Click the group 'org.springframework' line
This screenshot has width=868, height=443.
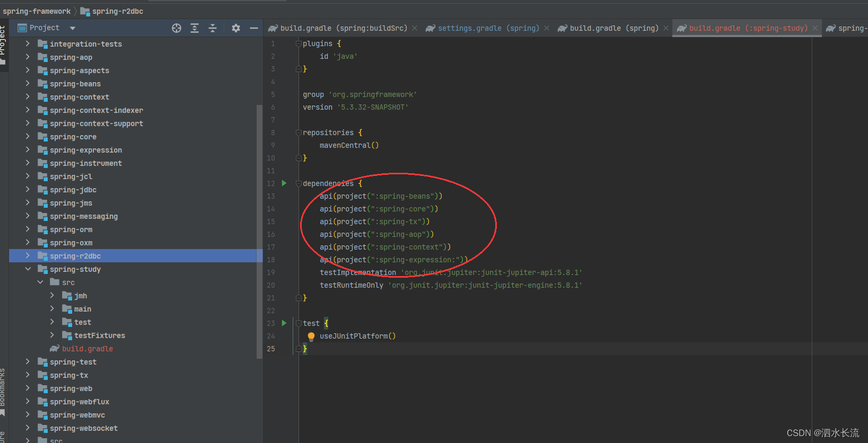click(360, 94)
